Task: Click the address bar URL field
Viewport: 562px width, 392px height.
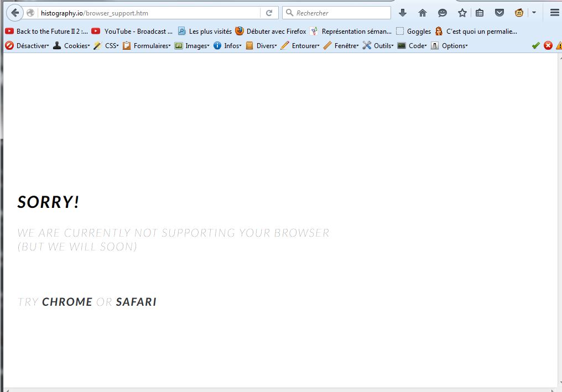Action: click(150, 13)
